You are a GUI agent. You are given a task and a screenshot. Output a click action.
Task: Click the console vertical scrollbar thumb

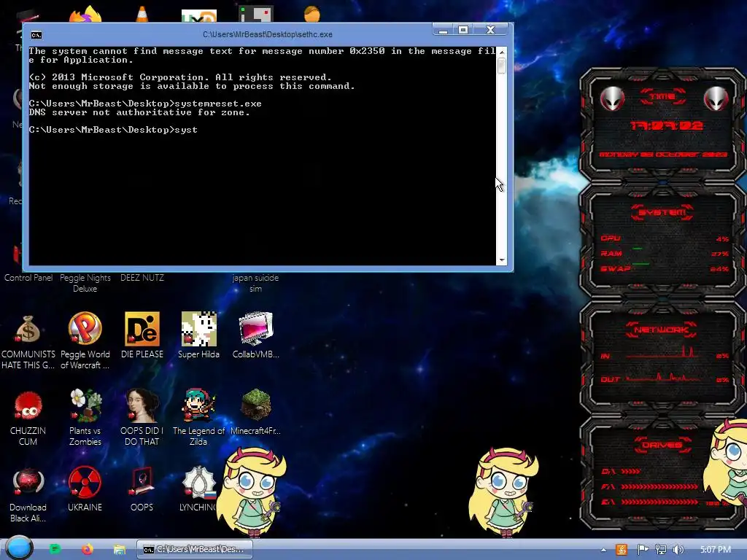(x=501, y=66)
